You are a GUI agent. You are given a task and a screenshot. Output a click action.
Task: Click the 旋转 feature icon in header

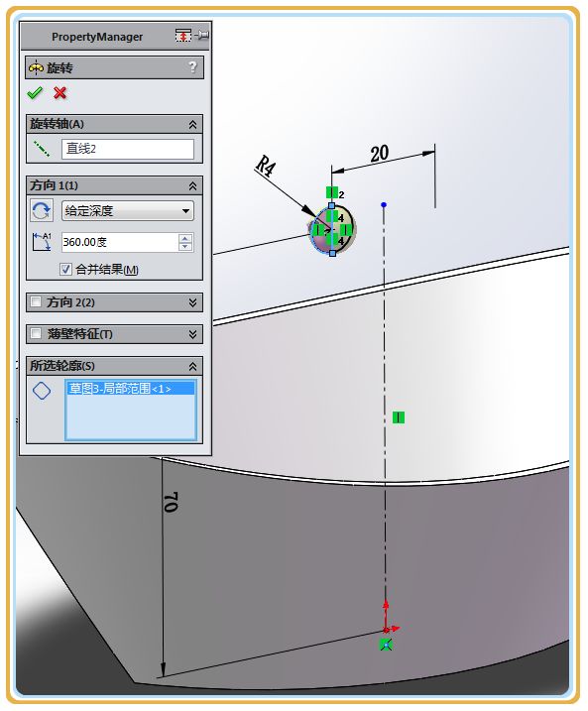click(36, 68)
